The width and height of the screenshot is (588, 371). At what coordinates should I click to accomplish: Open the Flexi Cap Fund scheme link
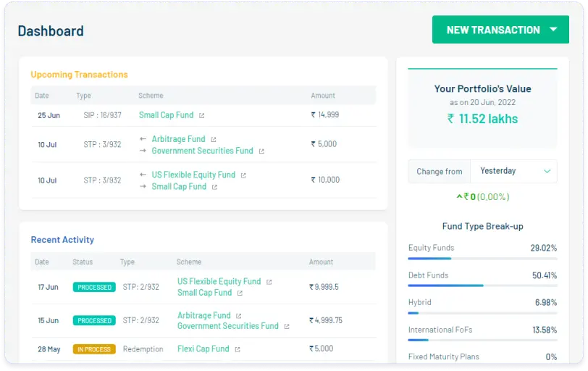pos(203,349)
